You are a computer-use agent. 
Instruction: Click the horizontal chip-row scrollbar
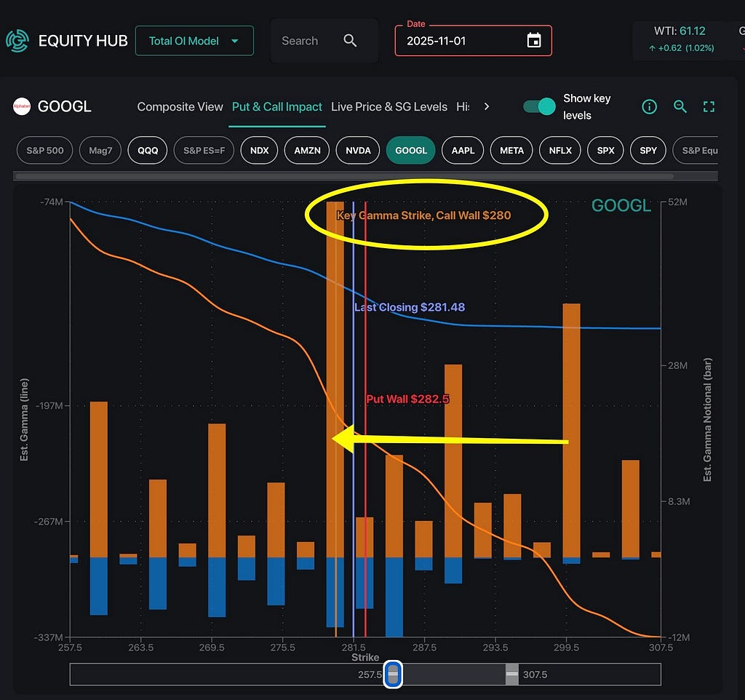[x=344, y=176]
